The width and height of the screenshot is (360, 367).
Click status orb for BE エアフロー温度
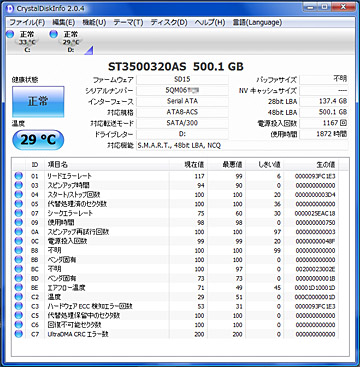click(x=19, y=287)
